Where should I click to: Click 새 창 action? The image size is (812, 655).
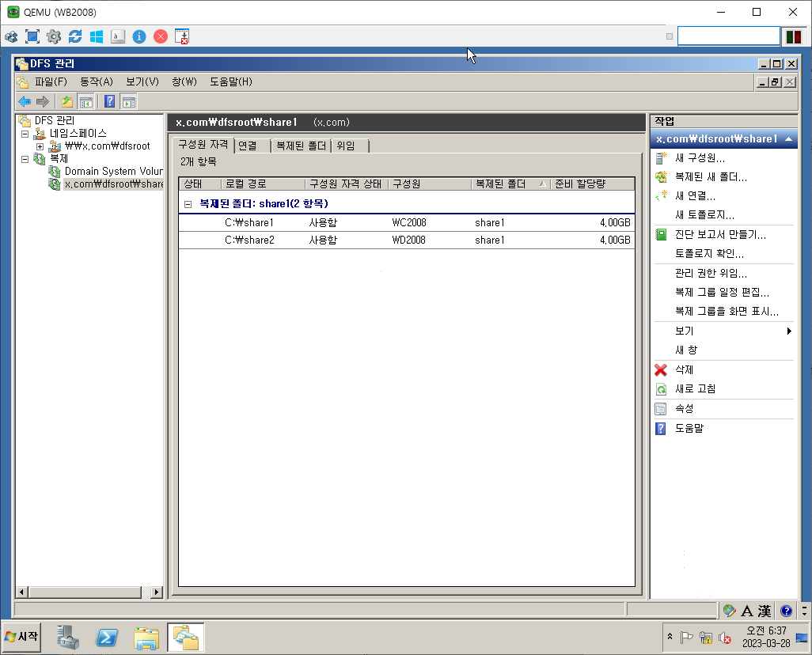[686, 350]
